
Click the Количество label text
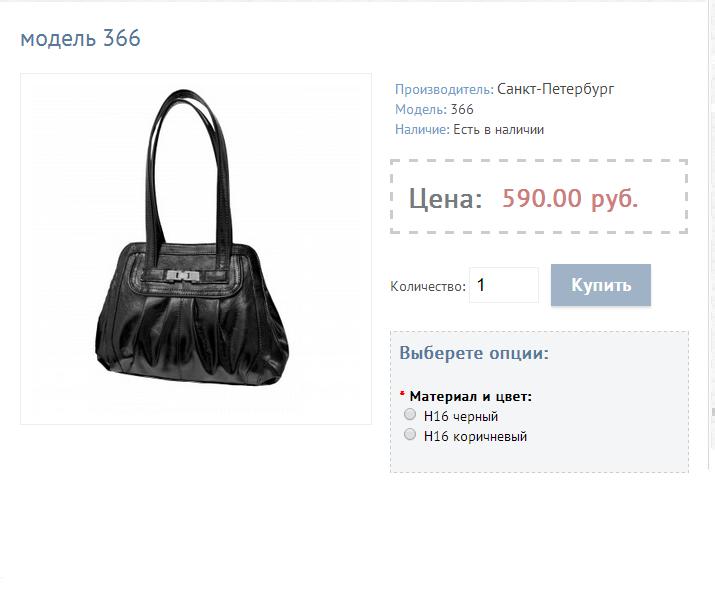(x=428, y=286)
